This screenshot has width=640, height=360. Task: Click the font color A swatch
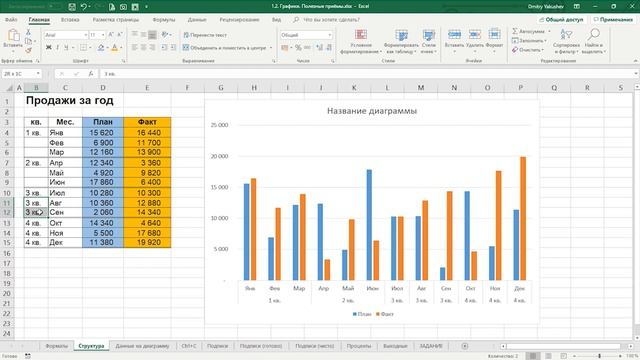pos(115,48)
